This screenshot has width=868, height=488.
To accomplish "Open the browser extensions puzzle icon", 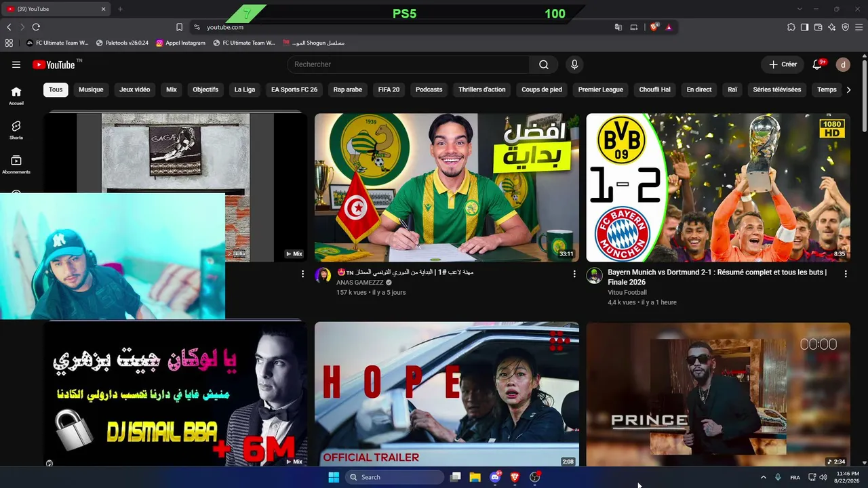I will [791, 27].
